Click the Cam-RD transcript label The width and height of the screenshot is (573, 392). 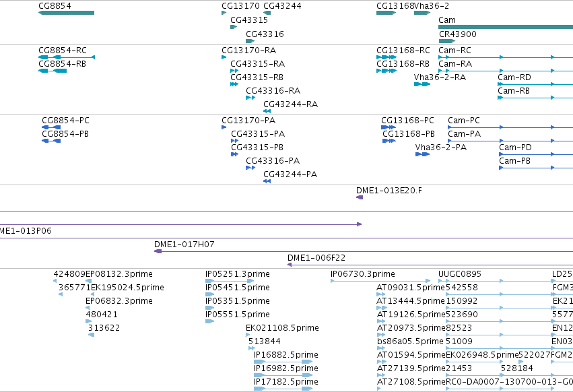tap(514, 77)
